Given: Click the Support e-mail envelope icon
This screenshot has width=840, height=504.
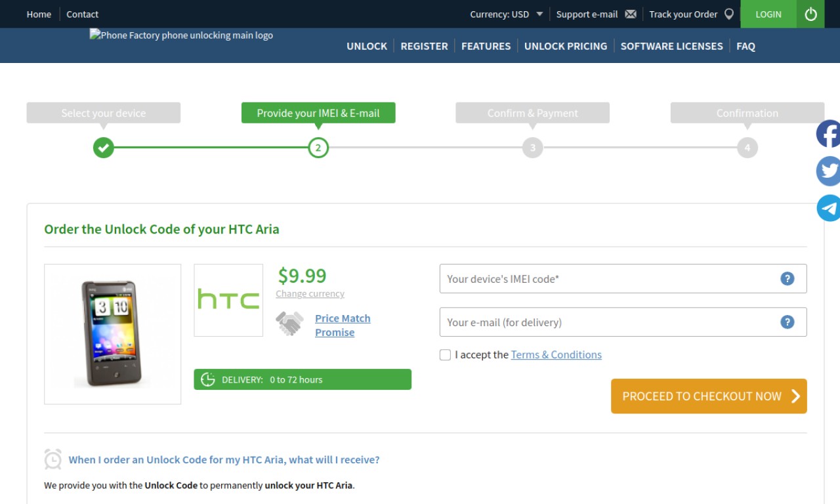Looking at the screenshot, I should pos(631,14).
